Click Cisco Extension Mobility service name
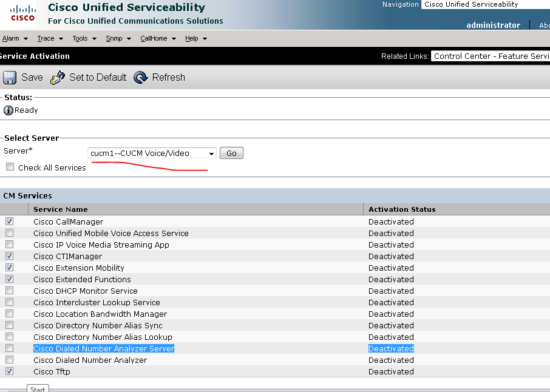Image resolution: width=550 pixels, height=392 pixels. pyautogui.click(x=79, y=268)
